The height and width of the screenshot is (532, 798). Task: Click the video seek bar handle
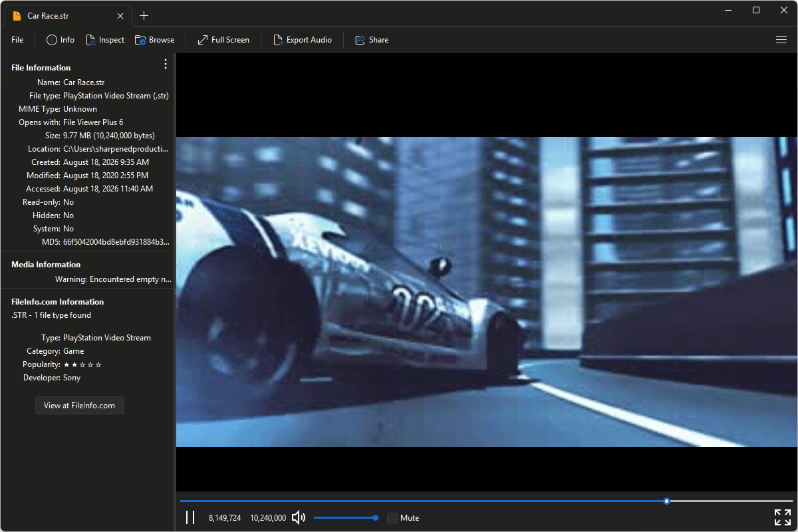pos(666,501)
